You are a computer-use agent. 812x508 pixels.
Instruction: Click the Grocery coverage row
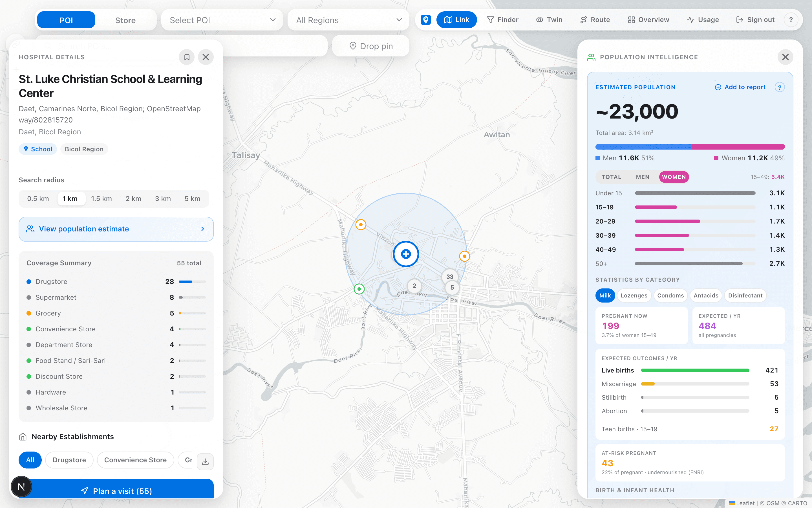click(x=116, y=313)
